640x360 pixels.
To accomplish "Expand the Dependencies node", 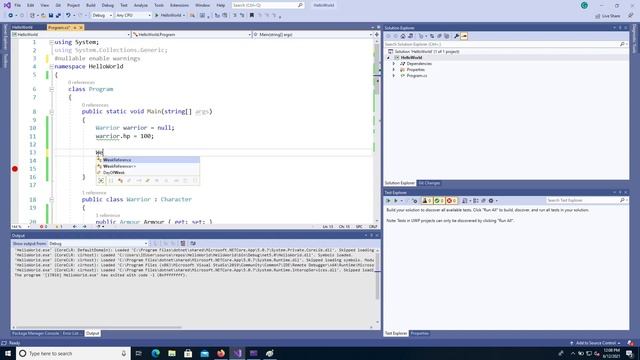I will [394, 64].
